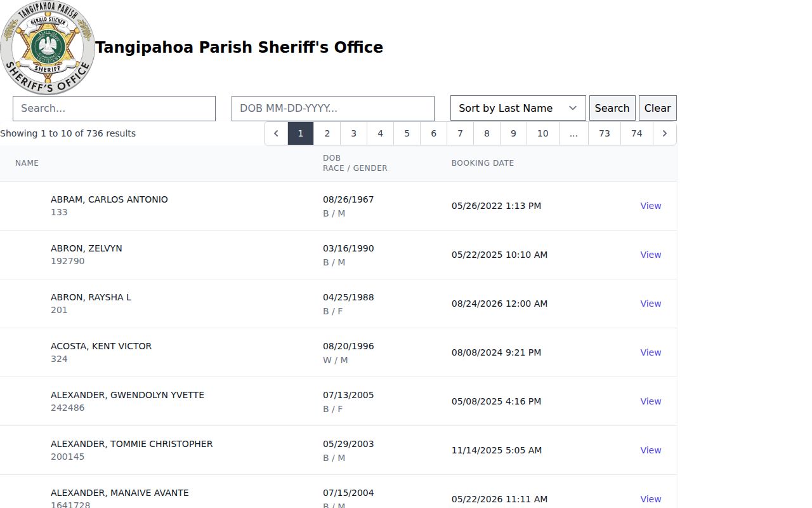812x508 pixels.
Task: Click booking date 05/22/2025 10:10 AM
Action: [x=499, y=255]
